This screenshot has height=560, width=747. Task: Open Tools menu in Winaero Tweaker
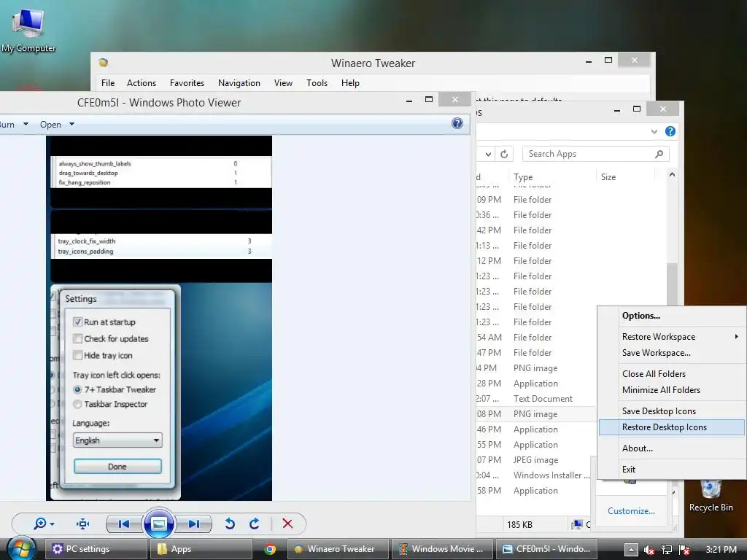(x=317, y=83)
